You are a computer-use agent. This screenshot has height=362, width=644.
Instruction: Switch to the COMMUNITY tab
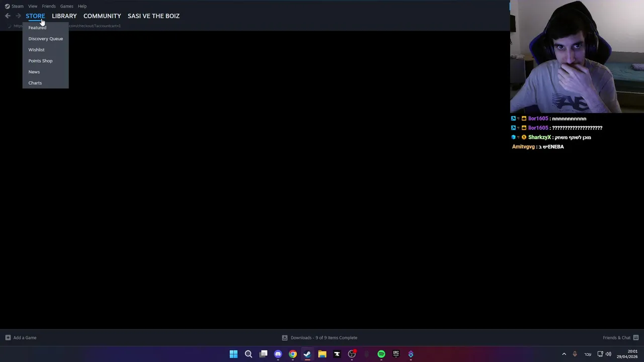tap(102, 16)
